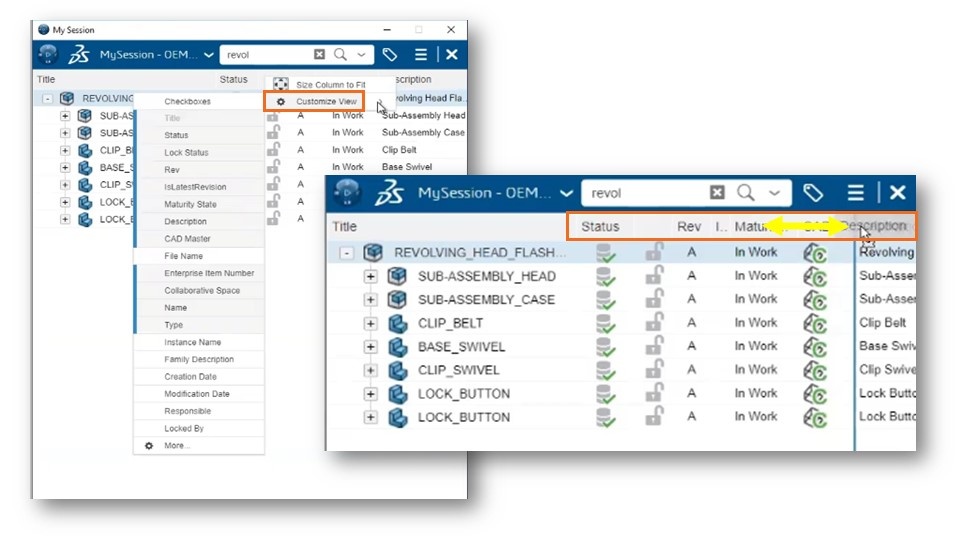Image resolution: width=960 pixels, height=540 pixels.
Task: Toggle Instance Name in the column menu
Action: point(199,342)
